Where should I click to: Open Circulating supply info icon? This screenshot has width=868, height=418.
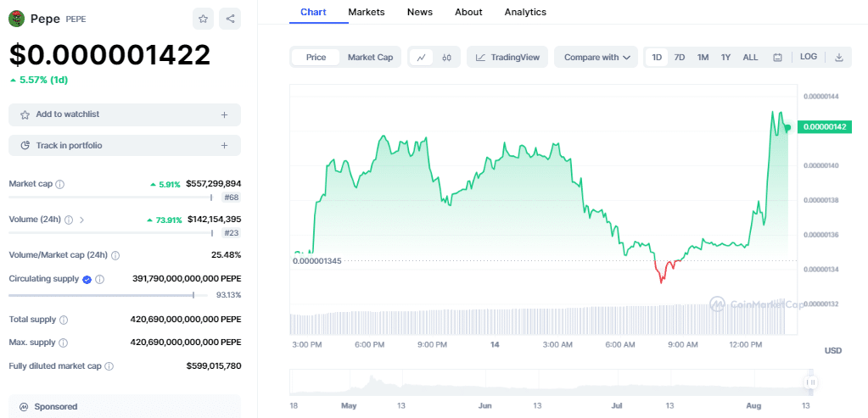[x=99, y=280]
